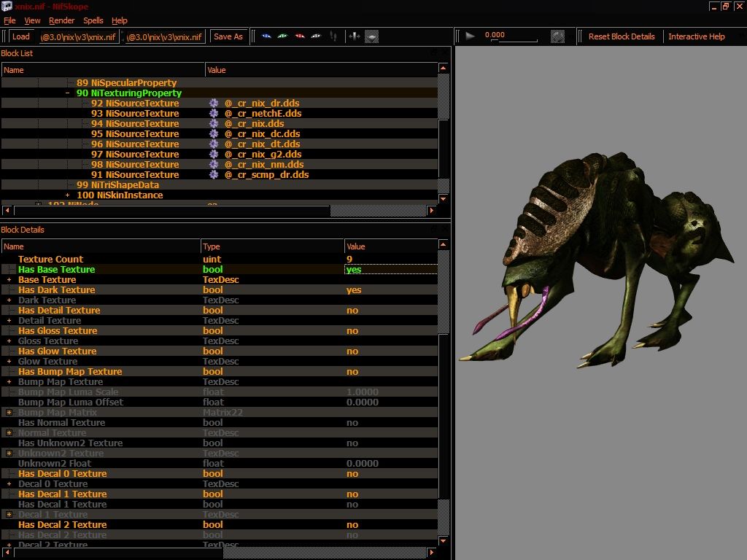Image resolution: width=747 pixels, height=560 pixels.
Task: Open the Help menu
Action: click(120, 20)
